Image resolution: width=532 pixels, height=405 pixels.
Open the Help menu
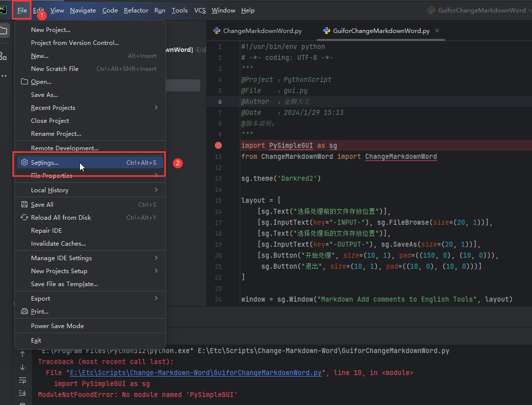pos(248,10)
